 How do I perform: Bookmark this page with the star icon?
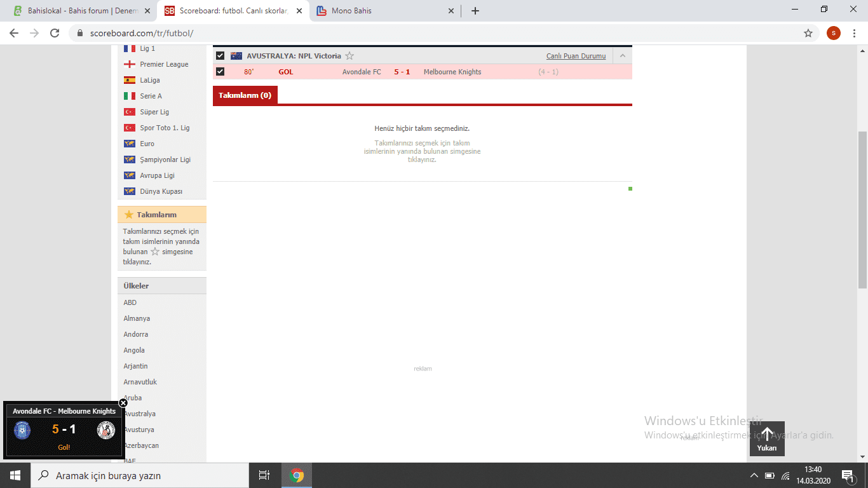coord(808,33)
